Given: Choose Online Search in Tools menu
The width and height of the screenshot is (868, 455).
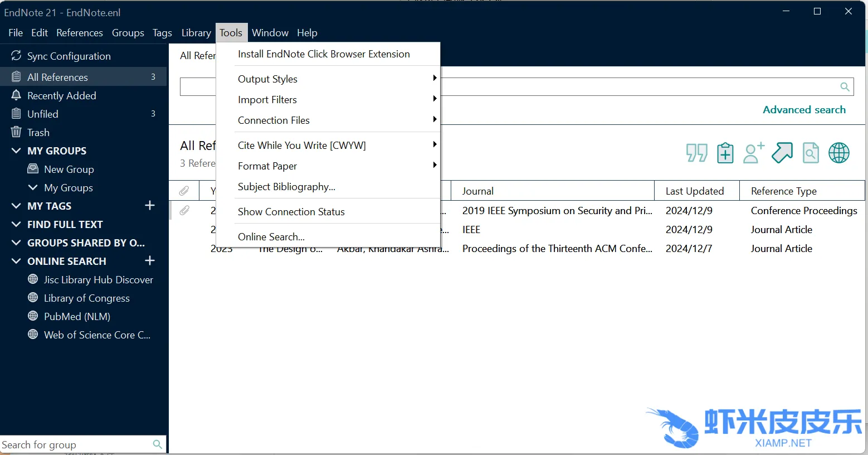Looking at the screenshot, I should (271, 237).
